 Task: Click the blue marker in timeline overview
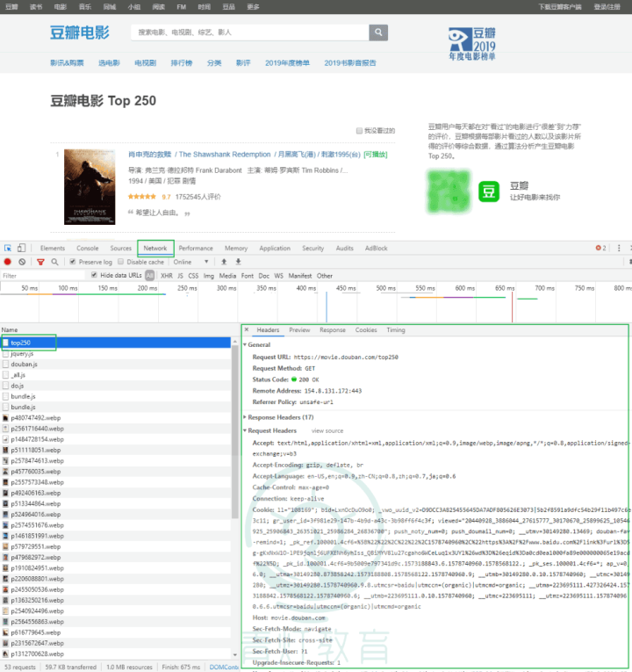pos(327,307)
